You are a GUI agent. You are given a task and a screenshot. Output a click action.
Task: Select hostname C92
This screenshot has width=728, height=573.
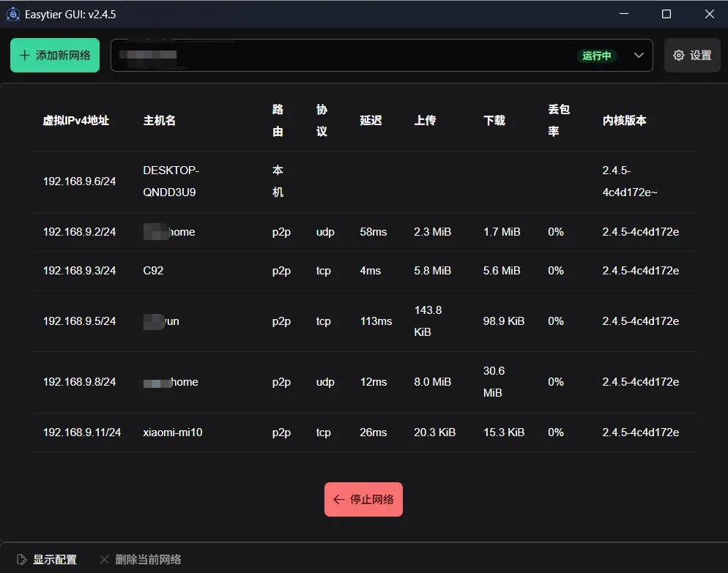pos(153,271)
